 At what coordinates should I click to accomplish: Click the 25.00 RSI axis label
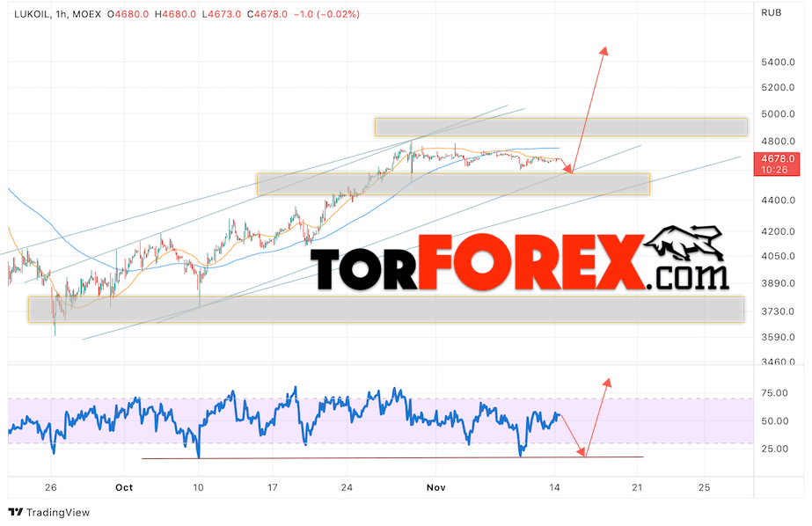(x=775, y=449)
